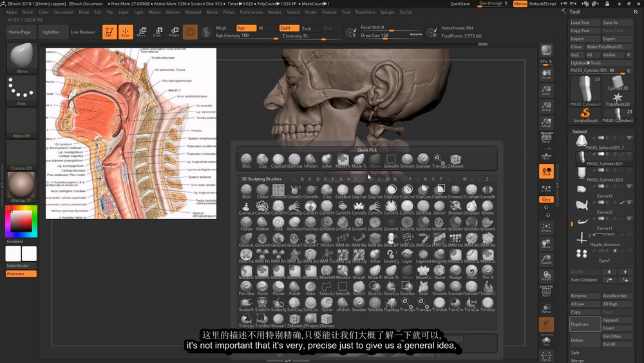Pick the Pinch brush
This screenshot has height=363, width=644.
tap(263, 288)
